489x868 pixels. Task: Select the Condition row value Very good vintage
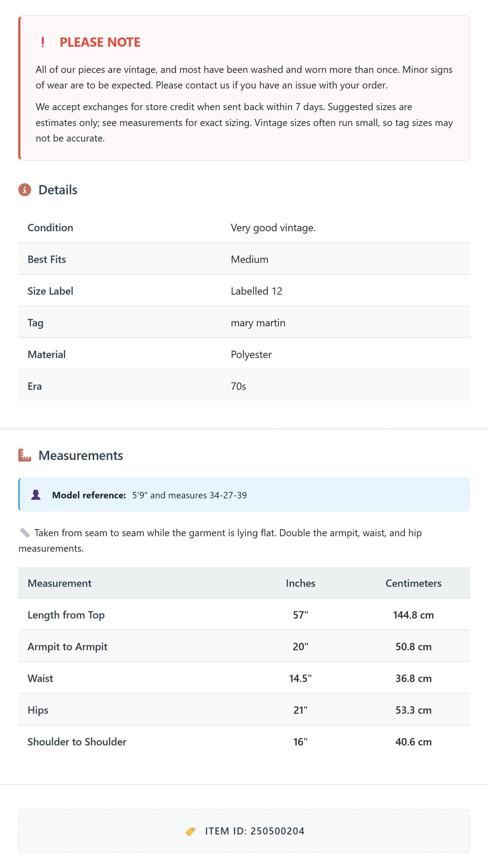(x=273, y=228)
